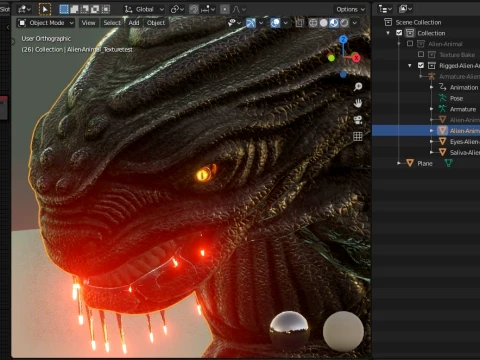This screenshot has width=480, height=360.
Task: Uncheck the Rigged-Alien collection checkbox
Action: 421,65
